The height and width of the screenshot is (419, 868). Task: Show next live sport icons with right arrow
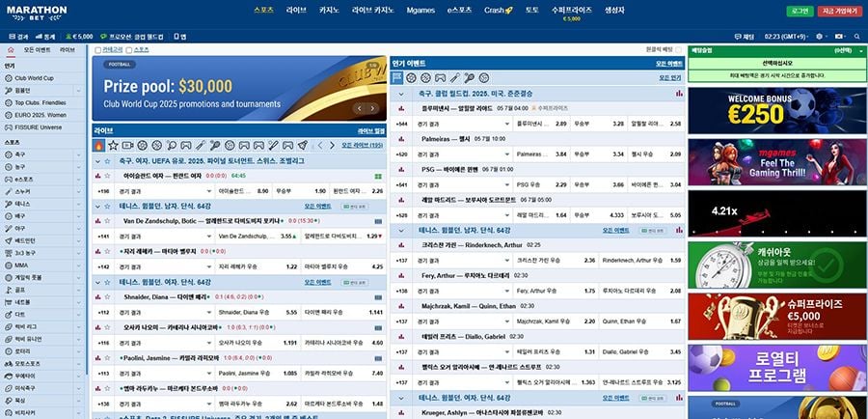pyautogui.click(x=332, y=146)
